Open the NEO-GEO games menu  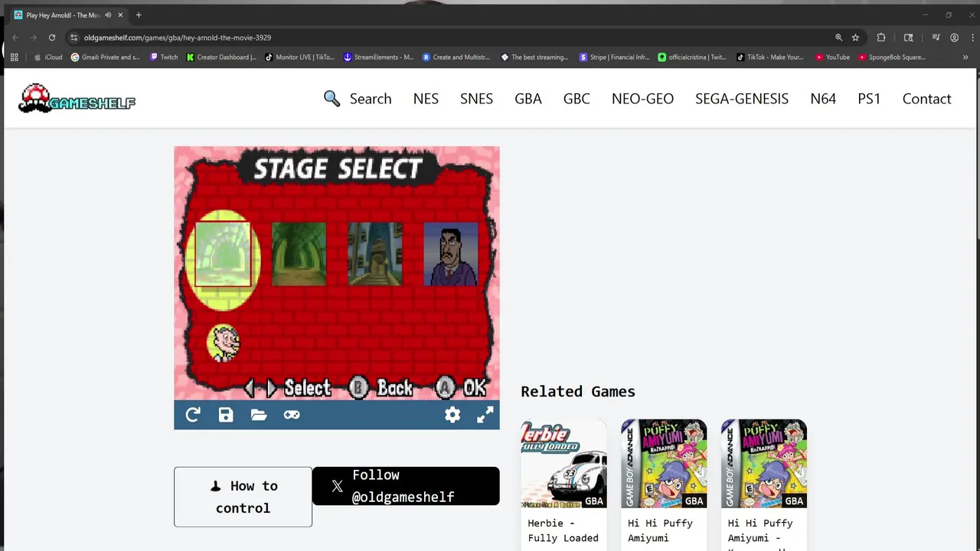point(642,99)
